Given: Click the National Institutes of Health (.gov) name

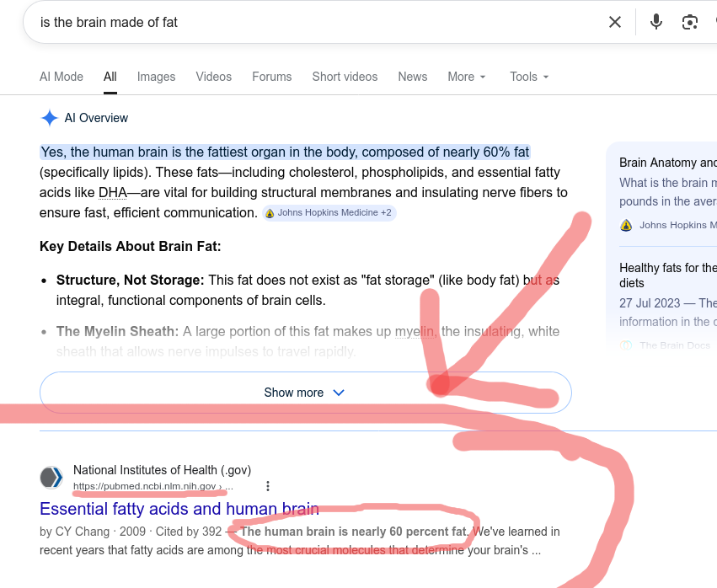Looking at the screenshot, I should pyautogui.click(x=162, y=470).
